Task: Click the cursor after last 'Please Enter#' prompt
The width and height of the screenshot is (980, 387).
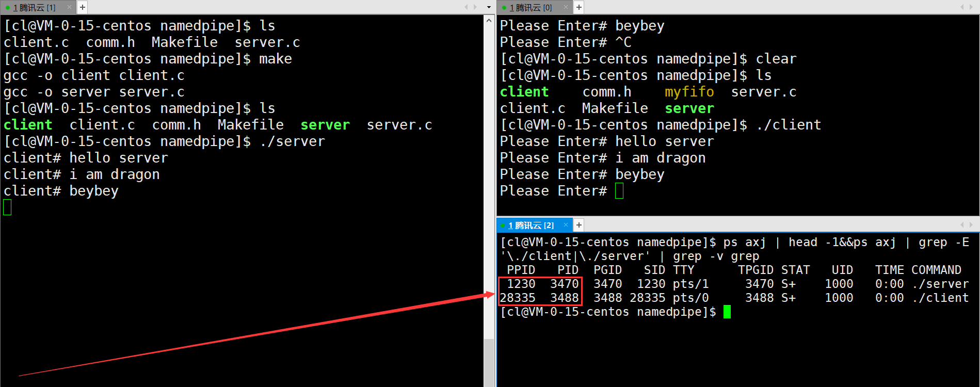Action: pos(619,191)
